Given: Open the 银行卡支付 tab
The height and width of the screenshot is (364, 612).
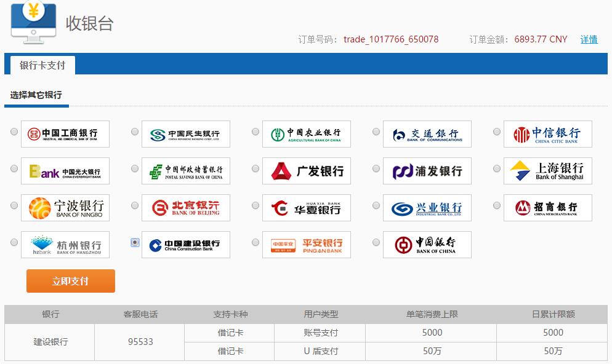Looking at the screenshot, I should [x=42, y=65].
